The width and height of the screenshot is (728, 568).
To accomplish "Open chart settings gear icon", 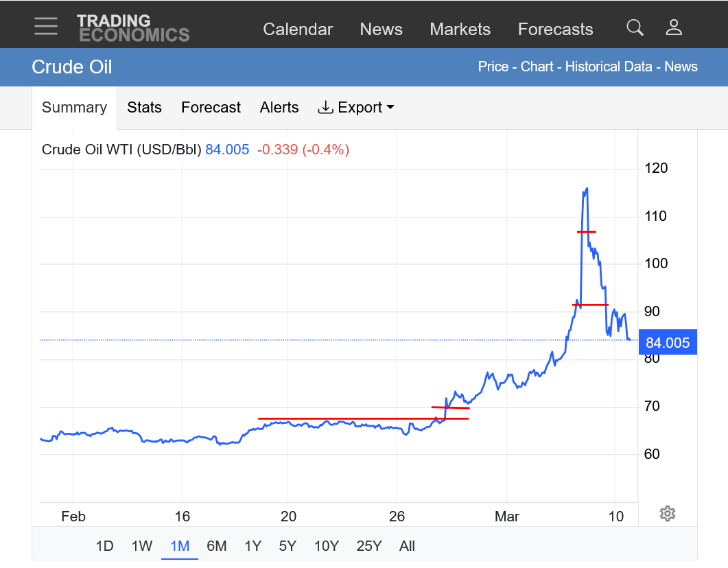I will pyautogui.click(x=667, y=513).
